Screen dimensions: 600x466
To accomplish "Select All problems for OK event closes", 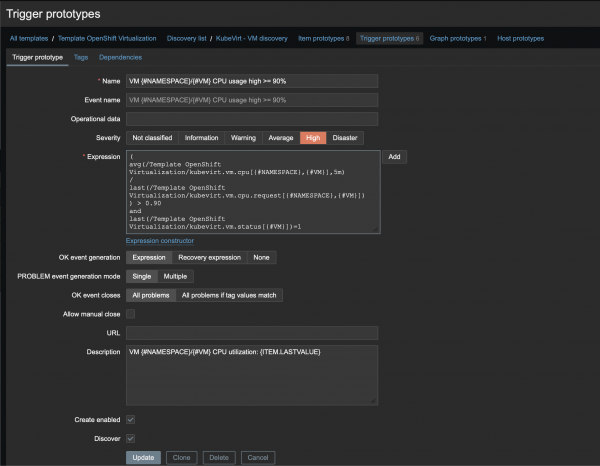I will 151,295.
